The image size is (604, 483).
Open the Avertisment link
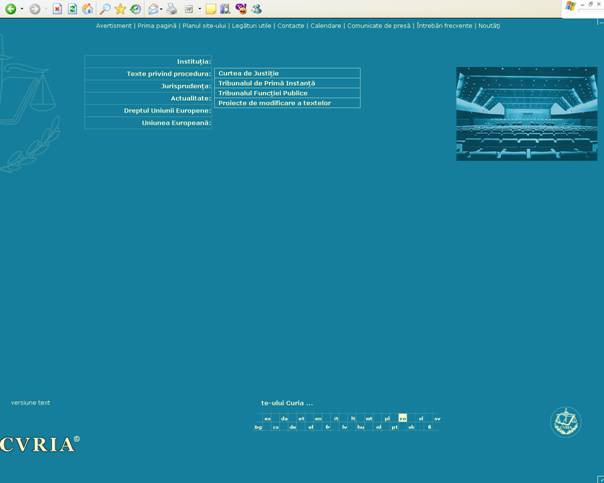114,26
